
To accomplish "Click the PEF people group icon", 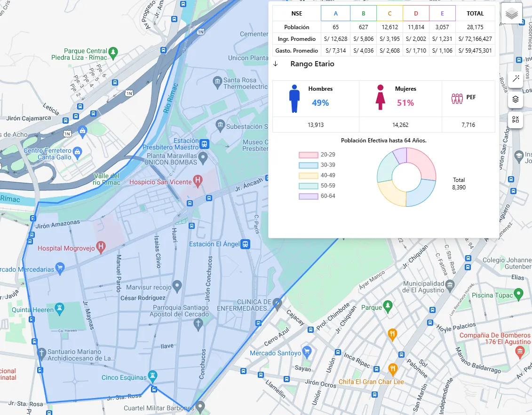I will tap(457, 98).
